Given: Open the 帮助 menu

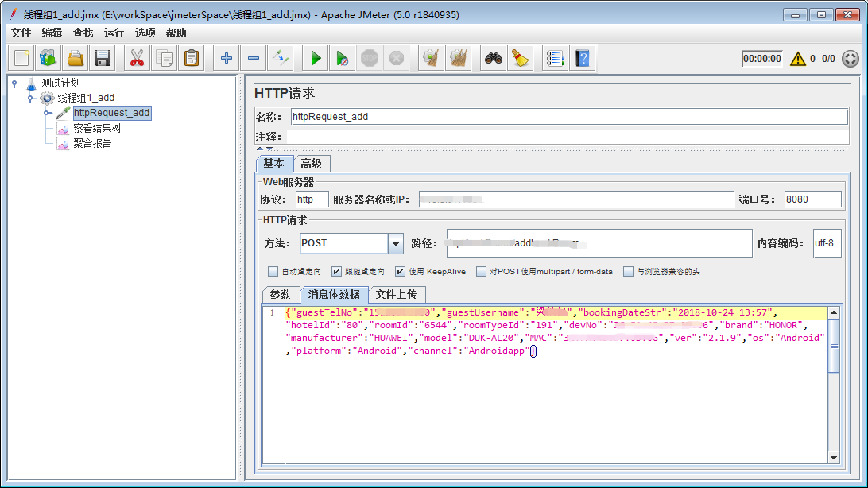Looking at the screenshot, I should [176, 33].
